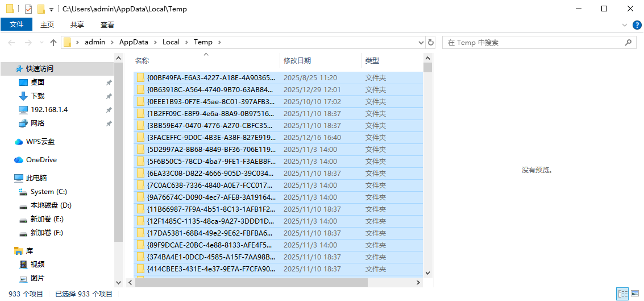Screen dimensions: 644x301
Task: Toggle the pin next to 下载
Action: 109,96
